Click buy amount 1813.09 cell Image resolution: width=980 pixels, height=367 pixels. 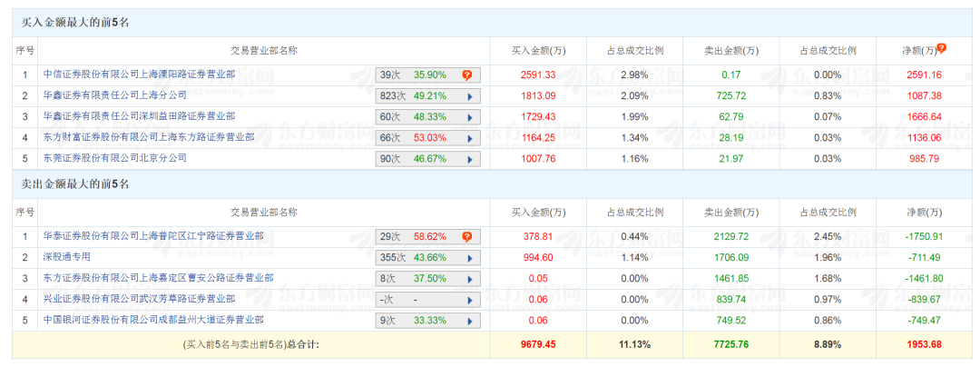point(538,95)
